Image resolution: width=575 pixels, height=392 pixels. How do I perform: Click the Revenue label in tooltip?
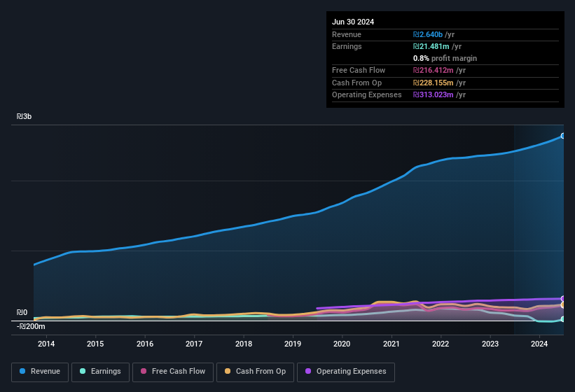347,34
